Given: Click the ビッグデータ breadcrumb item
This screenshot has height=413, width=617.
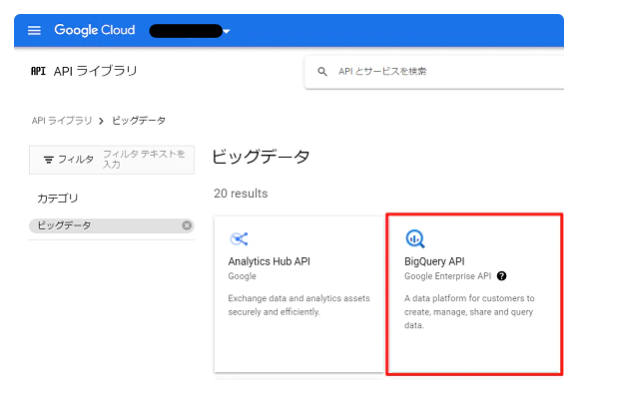Looking at the screenshot, I should 139,120.
